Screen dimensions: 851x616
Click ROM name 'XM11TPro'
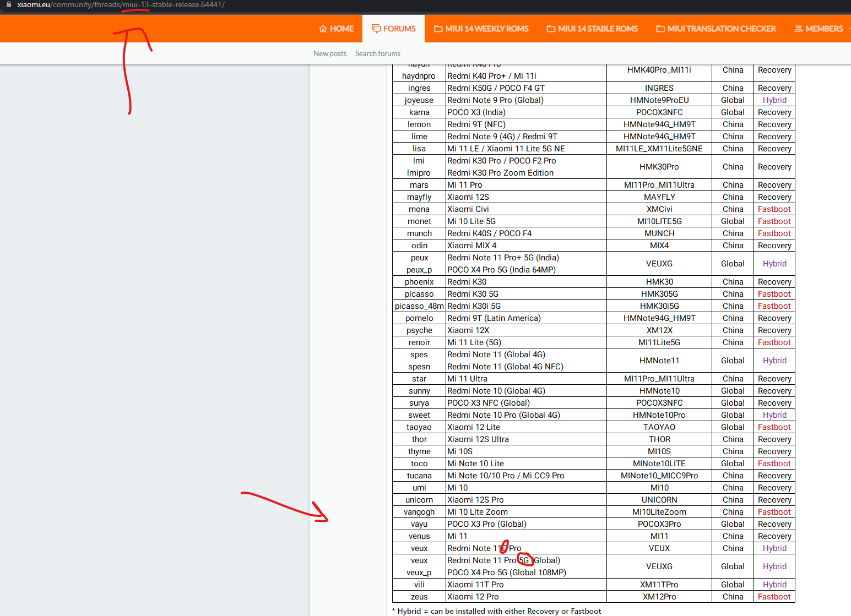click(659, 585)
